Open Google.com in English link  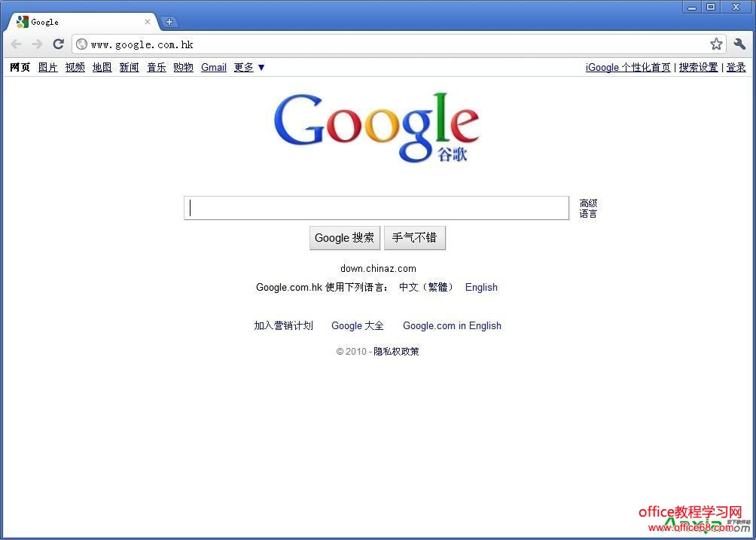452,326
